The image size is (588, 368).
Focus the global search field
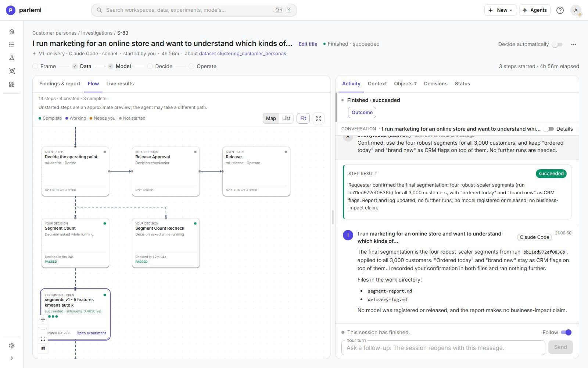click(x=194, y=10)
